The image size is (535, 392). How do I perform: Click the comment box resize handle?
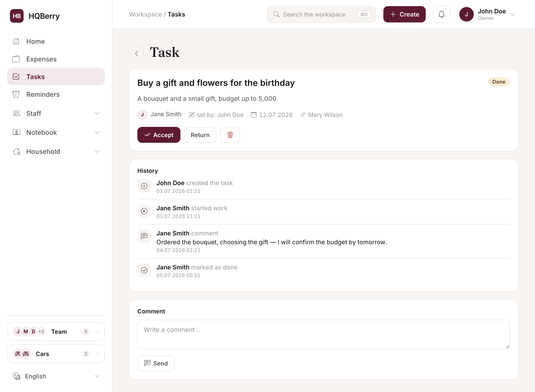pos(508,347)
